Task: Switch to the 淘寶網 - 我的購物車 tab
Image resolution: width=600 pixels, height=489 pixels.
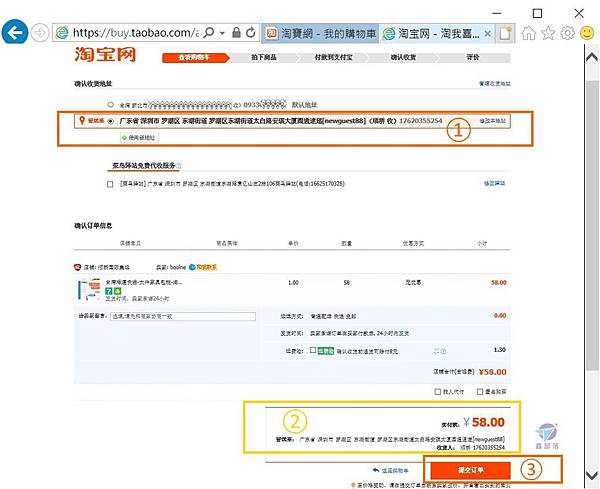Action: click(x=320, y=33)
